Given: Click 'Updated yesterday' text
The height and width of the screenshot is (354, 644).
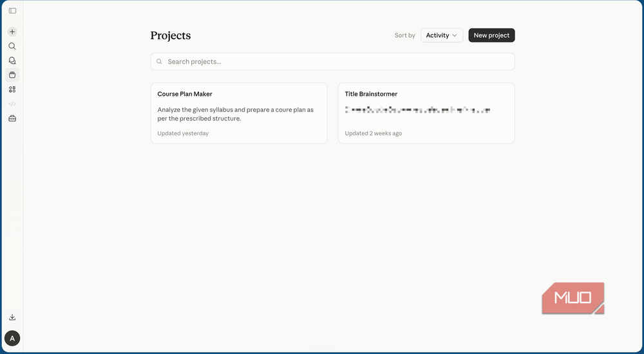Looking at the screenshot, I should click(183, 133).
